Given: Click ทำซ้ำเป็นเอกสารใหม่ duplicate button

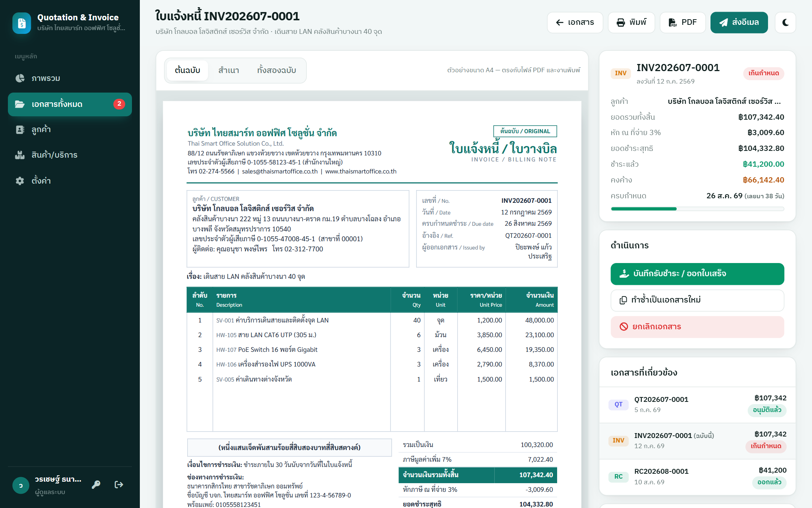Looking at the screenshot, I should pos(697,300).
